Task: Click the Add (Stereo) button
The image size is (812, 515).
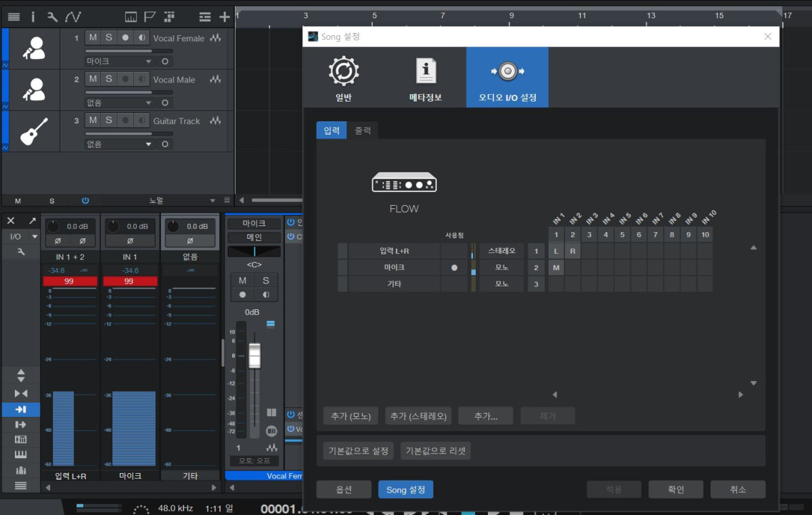Action: tap(419, 416)
